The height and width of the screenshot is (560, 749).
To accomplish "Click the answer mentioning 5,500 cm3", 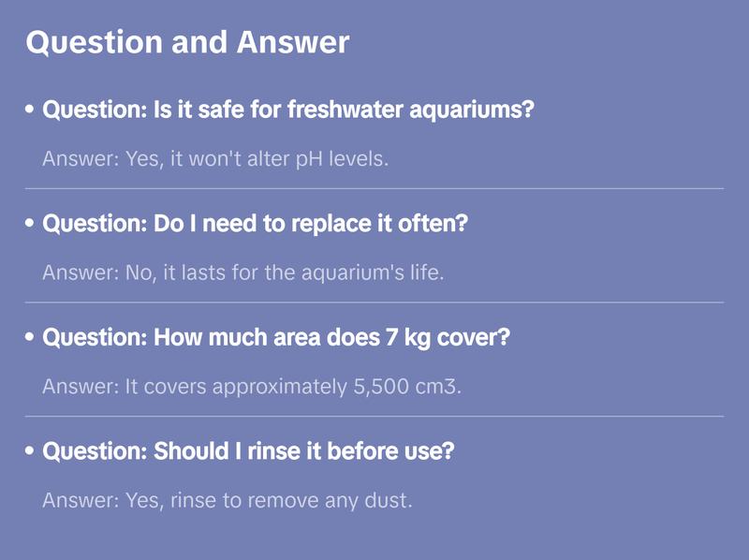I will click(252, 387).
